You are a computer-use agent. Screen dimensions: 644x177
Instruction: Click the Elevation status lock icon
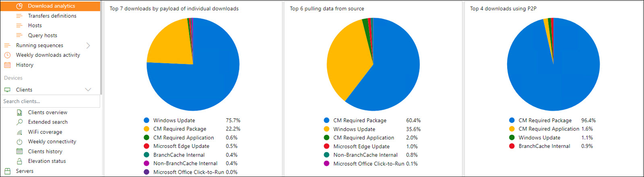coord(19,161)
